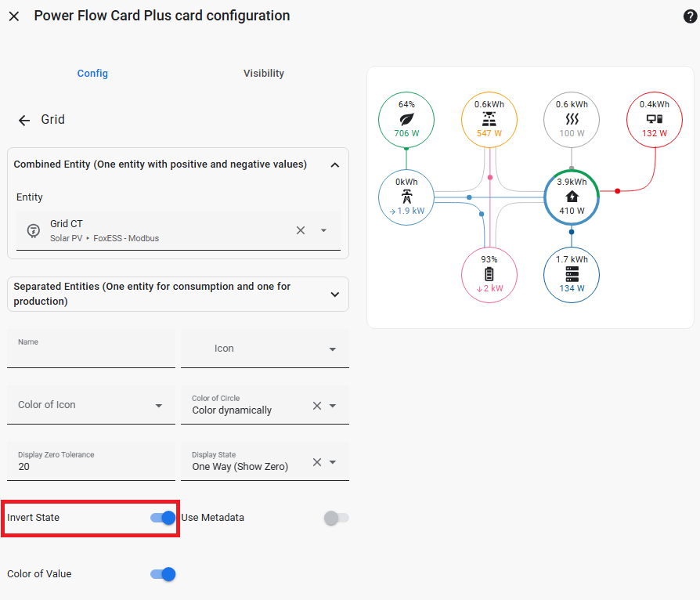Enable the Use Metadata toggle
700x600 pixels.
[336, 518]
